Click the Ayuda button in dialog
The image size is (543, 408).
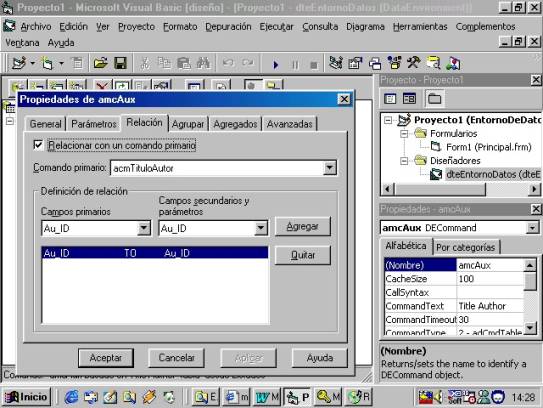pyautogui.click(x=320, y=358)
